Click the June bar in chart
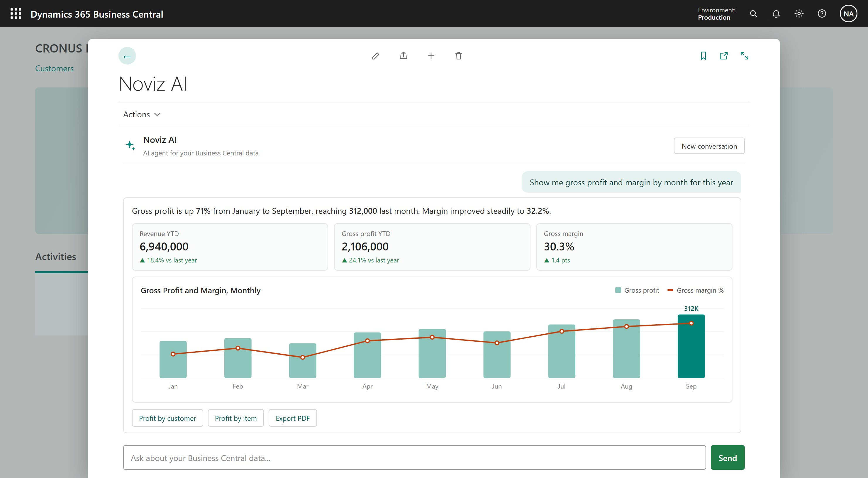 497,354
